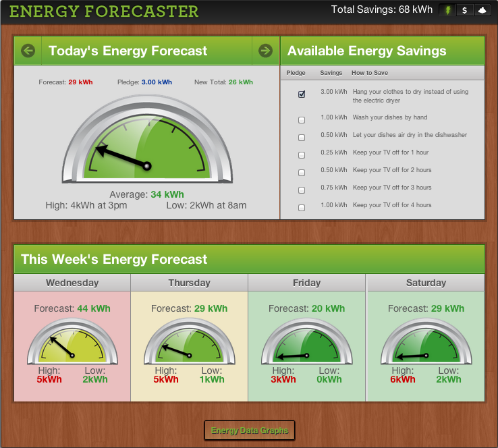
Task: Select Thursday's forecast gauge
Action: [190, 341]
